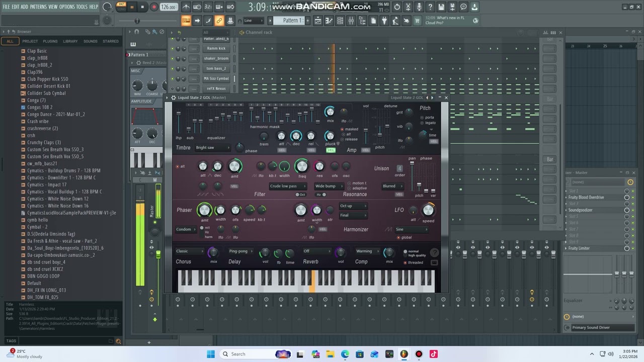
Task: Select the Ramm kick channel button
Action: (x=216, y=48)
